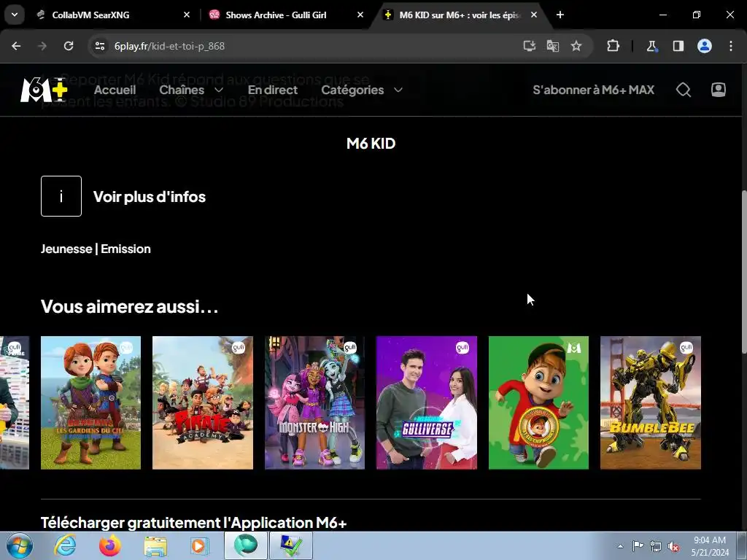Open the Chrome extensions puzzle icon
747x560 pixels.
click(x=613, y=46)
